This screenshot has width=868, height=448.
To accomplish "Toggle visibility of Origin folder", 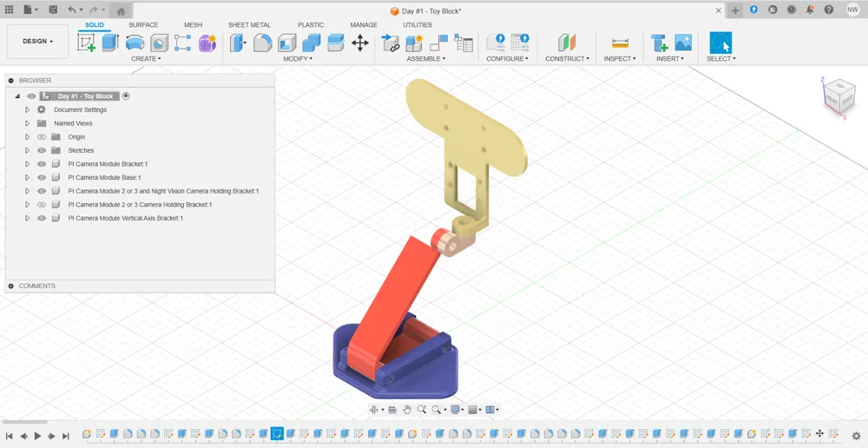I will point(42,137).
